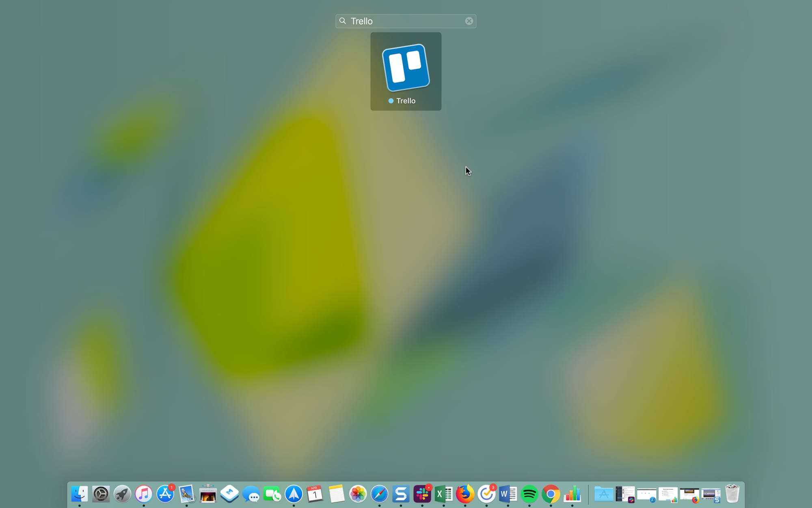This screenshot has height=508, width=812.
Task: Clear the Launchpad search field text
Action: click(x=469, y=21)
